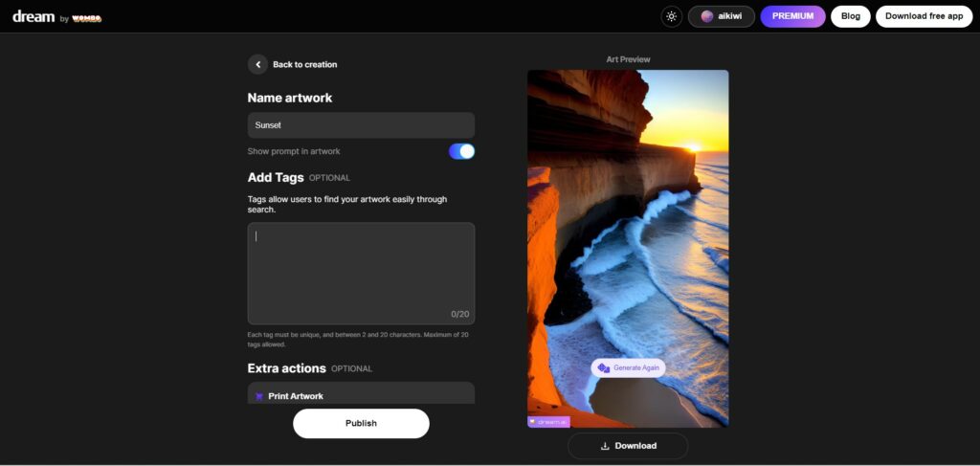Click the dream.ai watermark badge
Screen dimensions: 980x466
point(548,421)
